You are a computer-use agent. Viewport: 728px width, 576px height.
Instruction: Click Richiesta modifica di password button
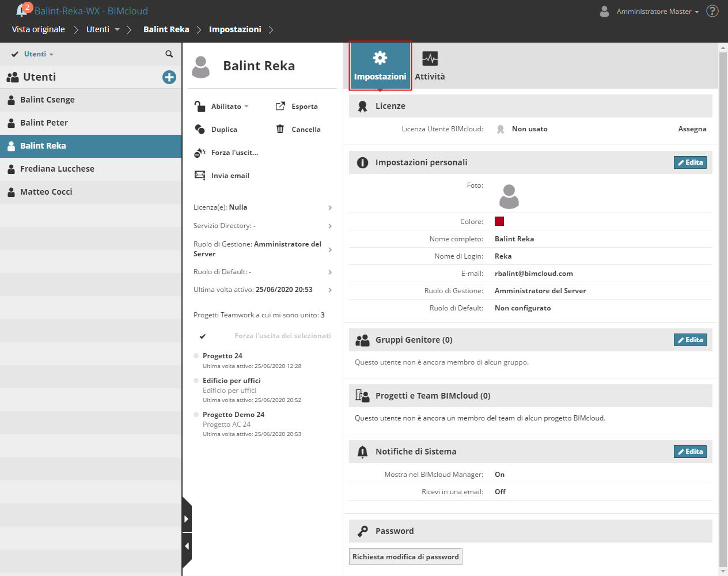(405, 557)
